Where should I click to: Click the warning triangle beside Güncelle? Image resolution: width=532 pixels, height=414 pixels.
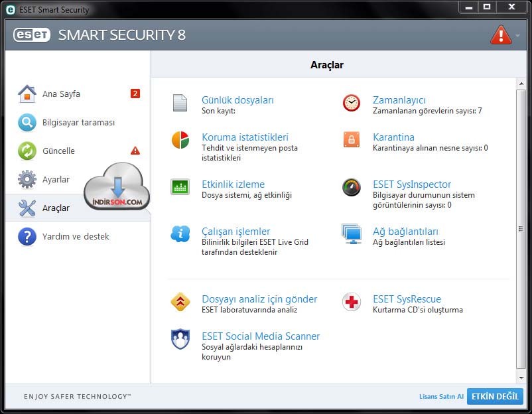[x=135, y=151]
